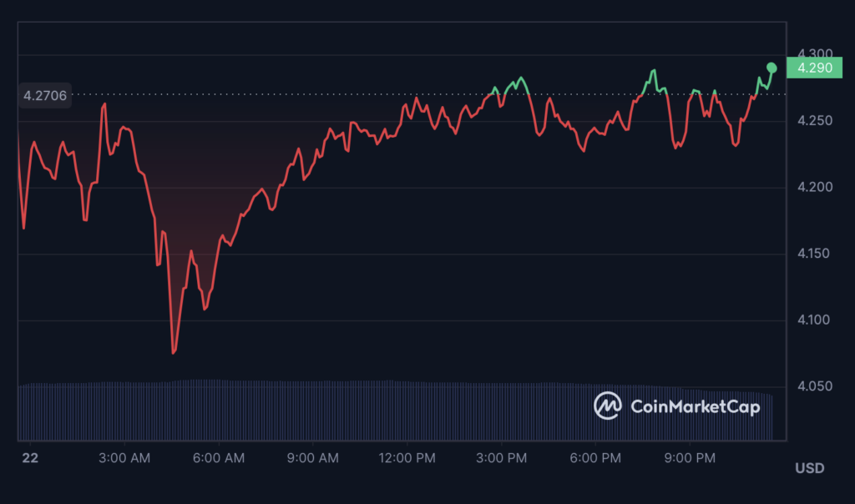Screen dimensions: 855x504
Task: Click the 4.290 current price label
Action: (815, 68)
